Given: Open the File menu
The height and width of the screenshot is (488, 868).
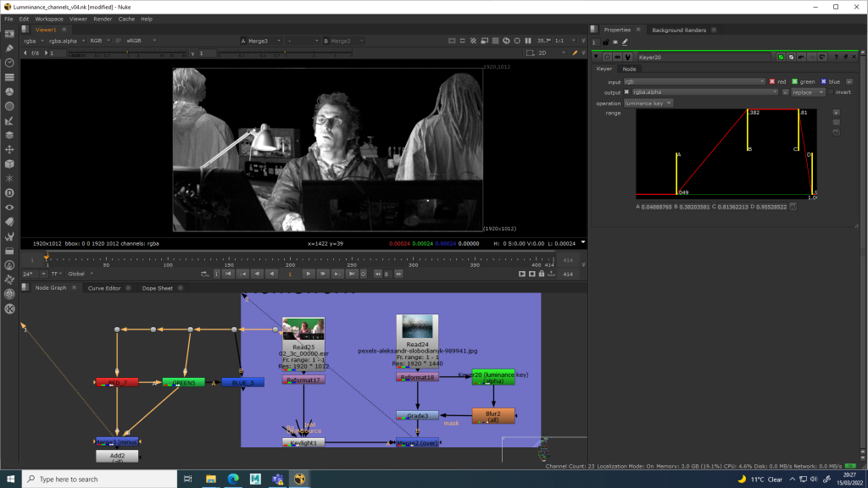Looking at the screenshot, I should coord(8,19).
